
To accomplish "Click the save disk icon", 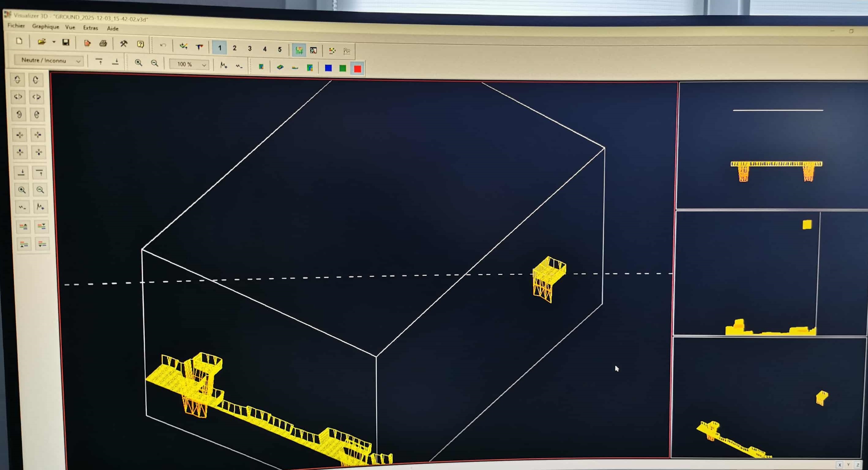I will [x=66, y=42].
